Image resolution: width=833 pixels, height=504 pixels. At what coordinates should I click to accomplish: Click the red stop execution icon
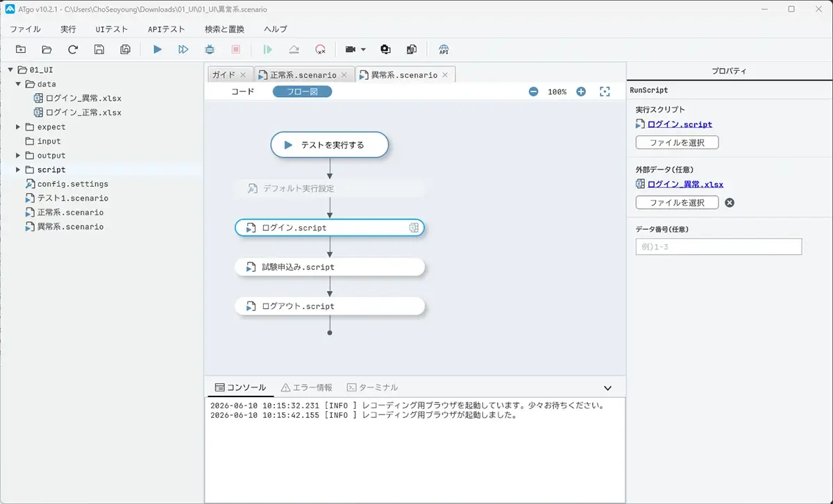click(x=236, y=49)
